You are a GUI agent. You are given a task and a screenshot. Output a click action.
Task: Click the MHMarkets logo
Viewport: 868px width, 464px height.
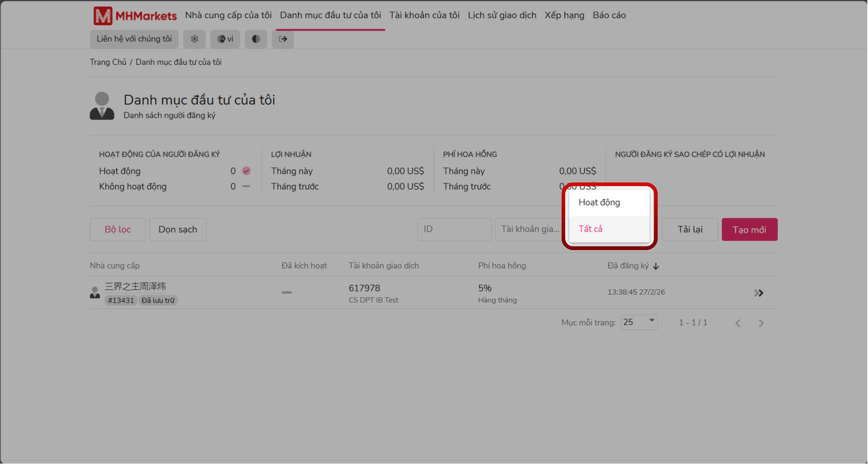(x=135, y=16)
